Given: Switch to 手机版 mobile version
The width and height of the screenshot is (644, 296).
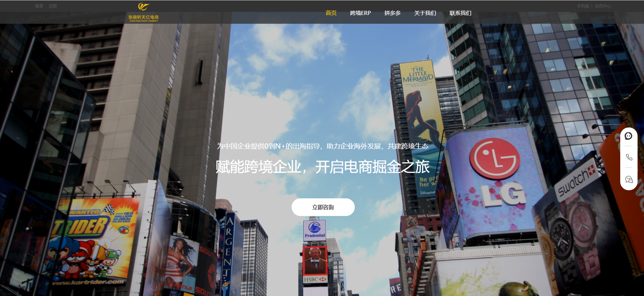Looking at the screenshot, I should coord(583,6).
